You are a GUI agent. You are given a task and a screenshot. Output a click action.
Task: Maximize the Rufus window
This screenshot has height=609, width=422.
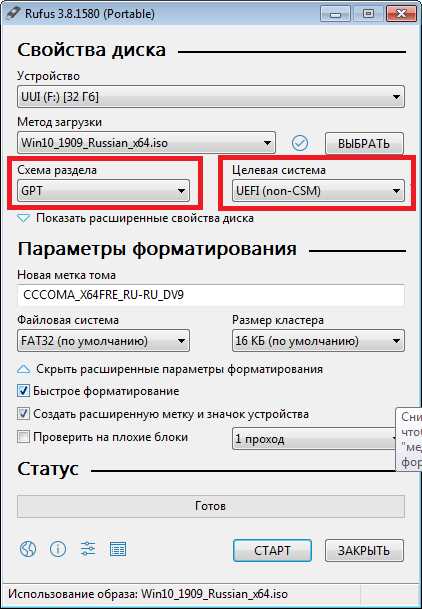pyautogui.click(x=368, y=14)
